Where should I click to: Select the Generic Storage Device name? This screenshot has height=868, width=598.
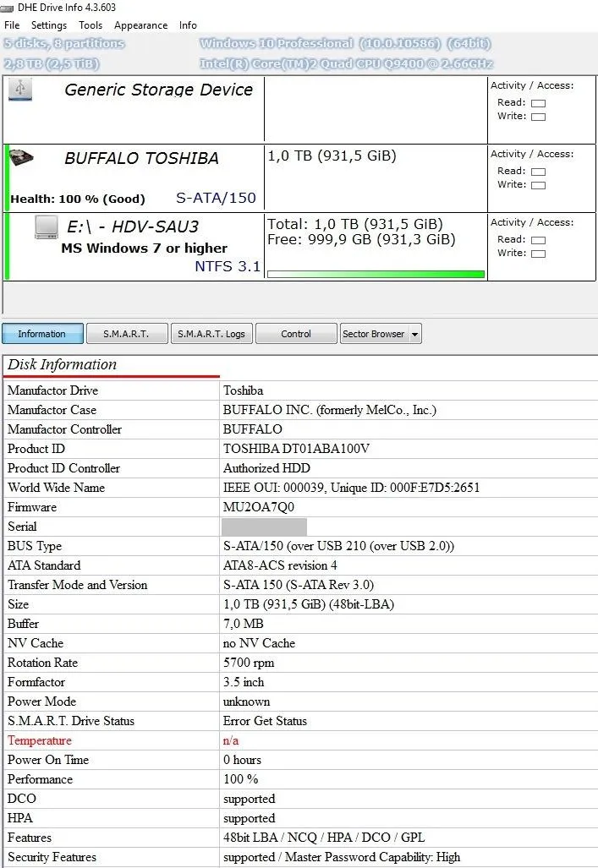(x=158, y=90)
